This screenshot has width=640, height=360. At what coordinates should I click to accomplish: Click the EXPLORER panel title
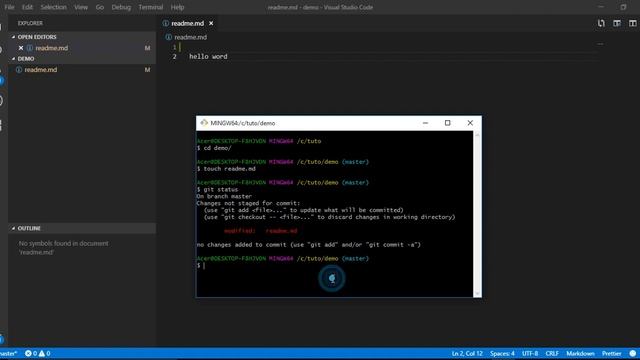click(30, 23)
